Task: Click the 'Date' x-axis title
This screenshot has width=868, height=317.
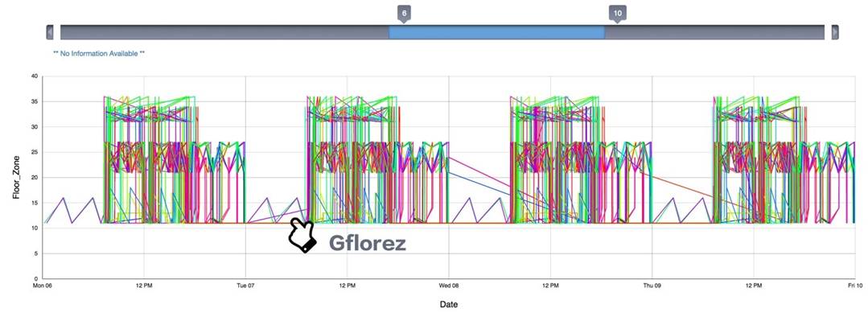Action: 448,304
